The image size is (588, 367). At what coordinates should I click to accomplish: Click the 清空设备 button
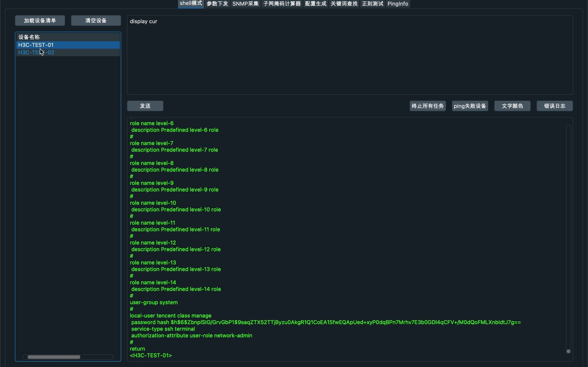click(x=96, y=21)
